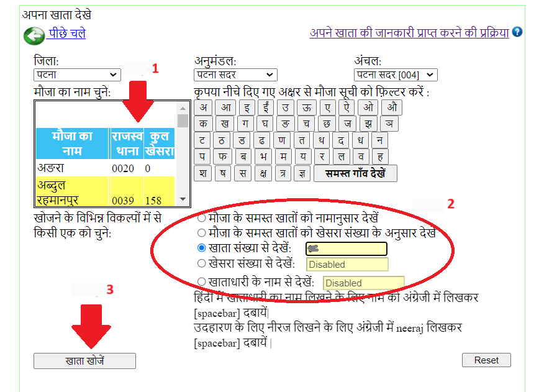The image size is (539, 392).
Task: Open the अंचल dropdown showing पटना सदर [004]
Action: click(x=396, y=75)
